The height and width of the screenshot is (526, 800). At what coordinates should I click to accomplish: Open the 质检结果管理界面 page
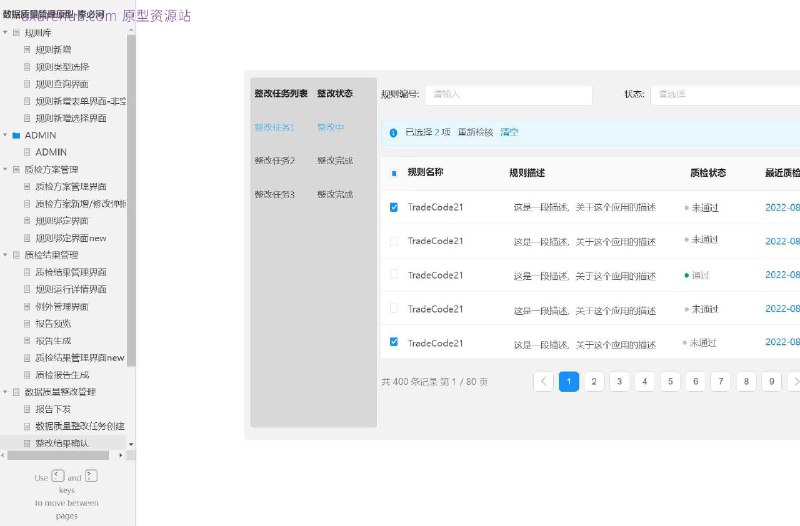[x=71, y=272]
